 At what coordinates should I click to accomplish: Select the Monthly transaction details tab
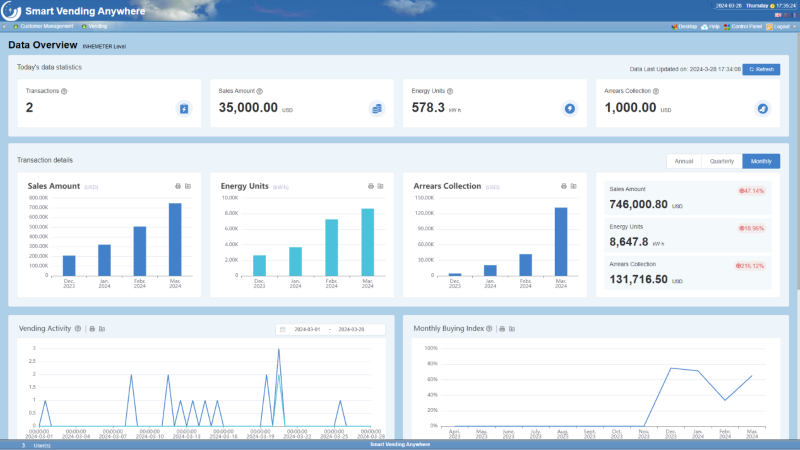pyautogui.click(x=761, y=161)
